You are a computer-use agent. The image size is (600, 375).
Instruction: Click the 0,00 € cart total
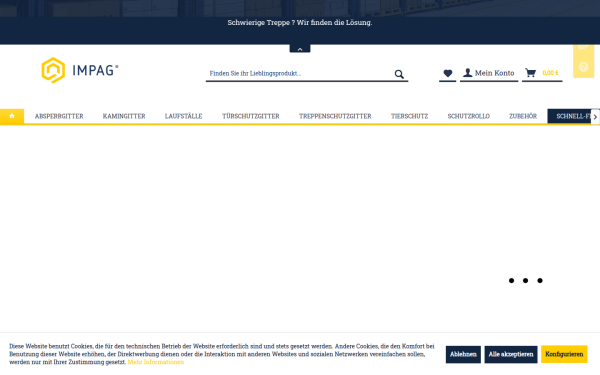550,73
